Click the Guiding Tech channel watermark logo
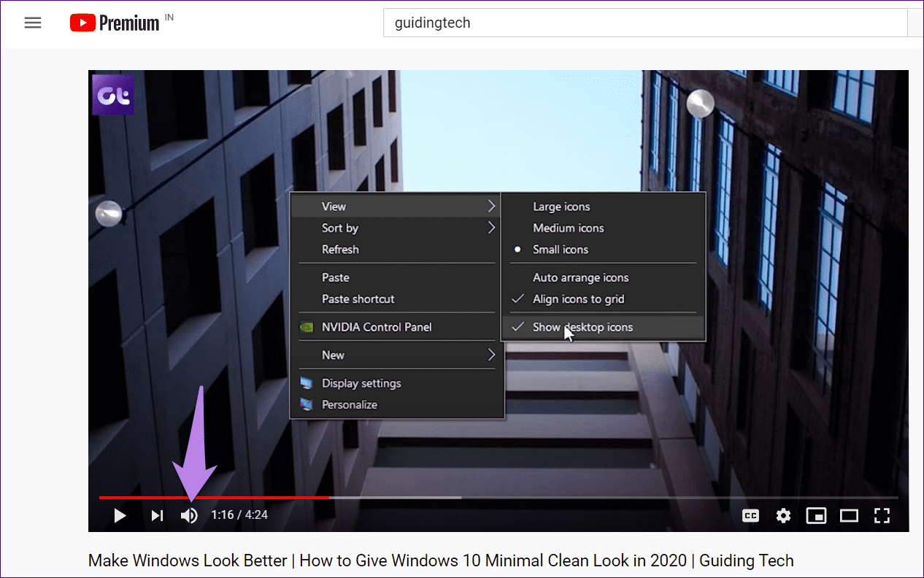The width and height of the screenshot is (924, 578). click(x=113, y=94)
